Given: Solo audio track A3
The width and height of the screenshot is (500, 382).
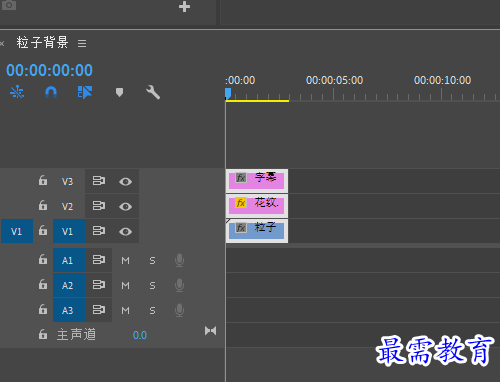Looking at the screenshot, I should pos(152,310).
